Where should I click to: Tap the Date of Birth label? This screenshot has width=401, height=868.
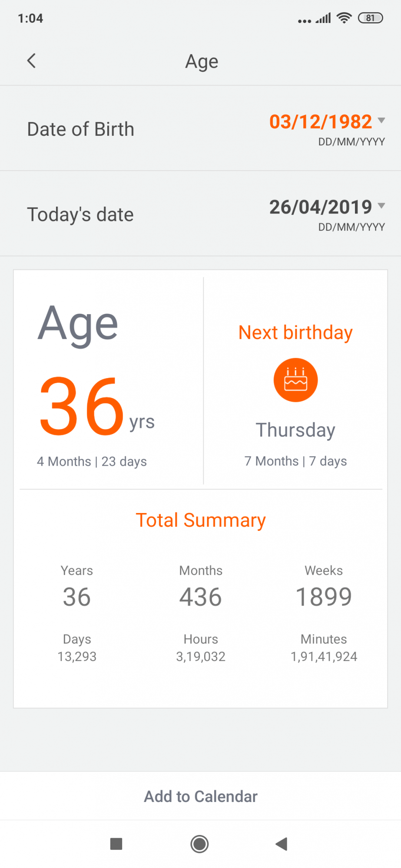81,129
